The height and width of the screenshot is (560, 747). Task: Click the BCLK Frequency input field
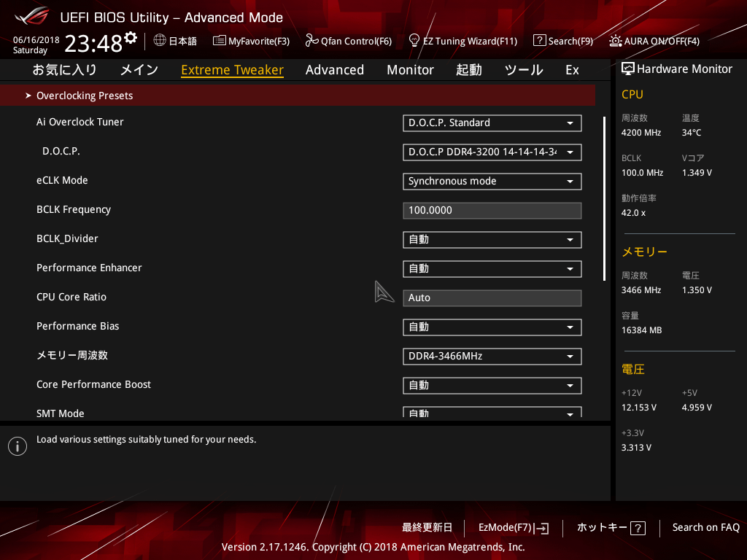tap(492, 211)
